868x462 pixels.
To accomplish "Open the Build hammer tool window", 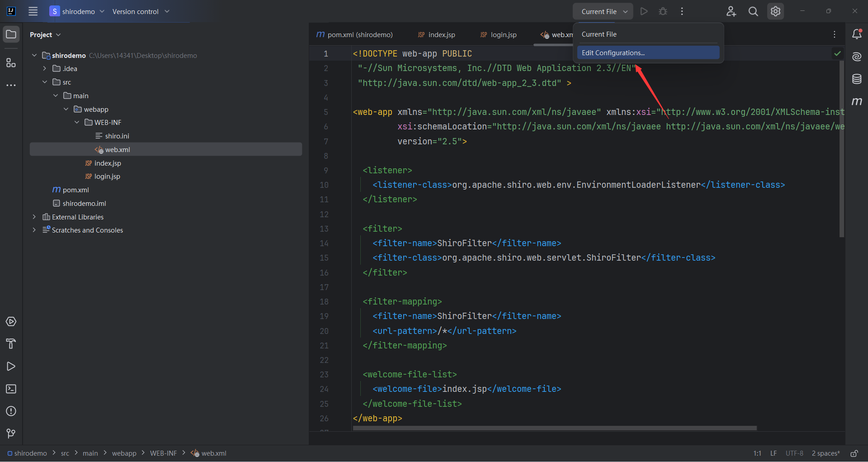I will point(11,344).
